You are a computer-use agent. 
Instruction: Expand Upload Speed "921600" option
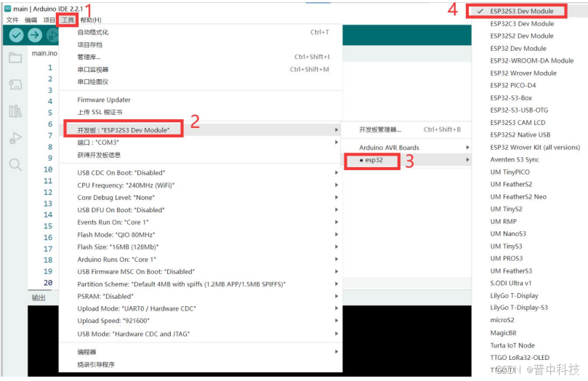201,321
